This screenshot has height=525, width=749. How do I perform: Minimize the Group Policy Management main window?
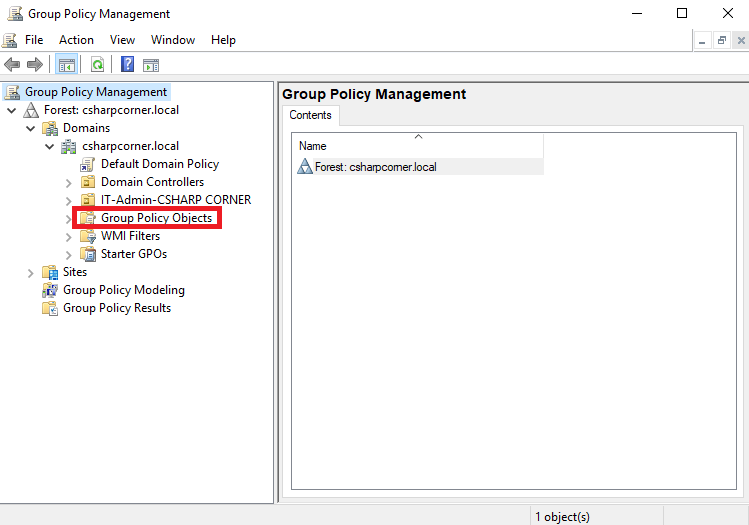point(637,13)
